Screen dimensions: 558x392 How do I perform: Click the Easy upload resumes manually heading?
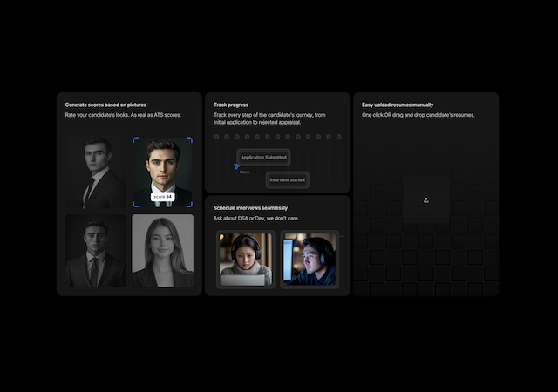398,105
